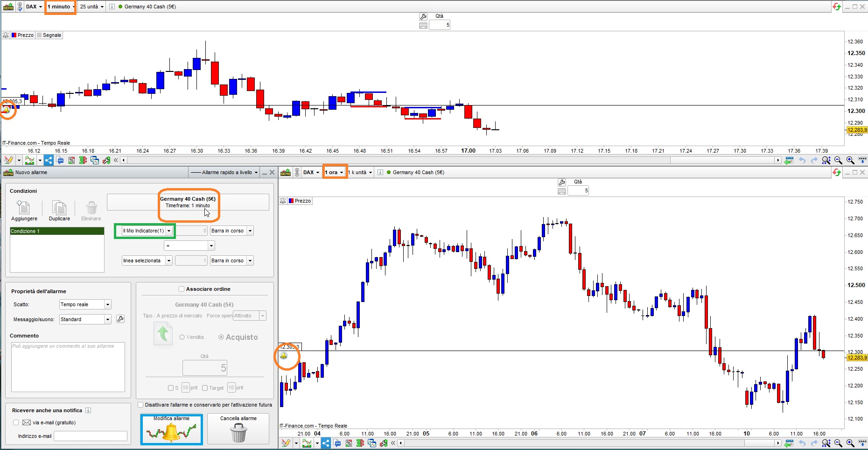Open indicators icon in 1-minute chart toolbar
This screenshot has width=868, height=450.
(29, 160)
